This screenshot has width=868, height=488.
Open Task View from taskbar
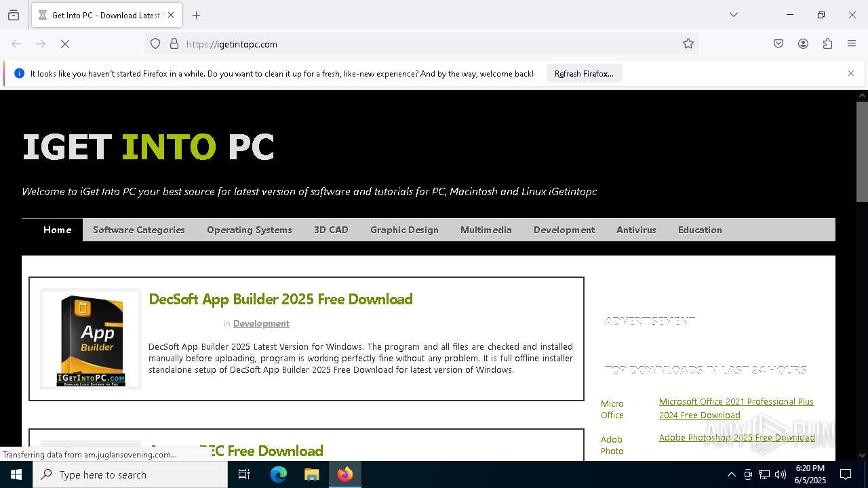click(244, 474)
